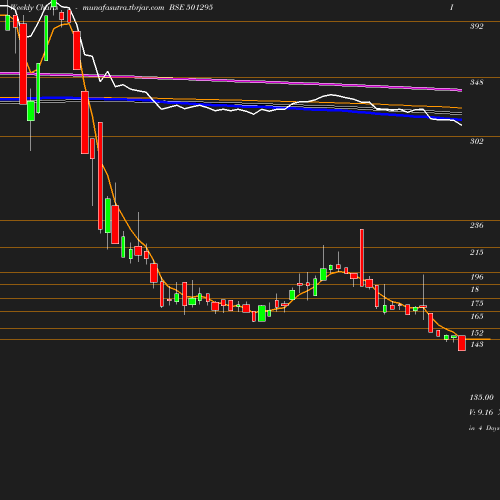Click the last red candle on the right
This screenshot has width=500, height=500.
point(462,343)
